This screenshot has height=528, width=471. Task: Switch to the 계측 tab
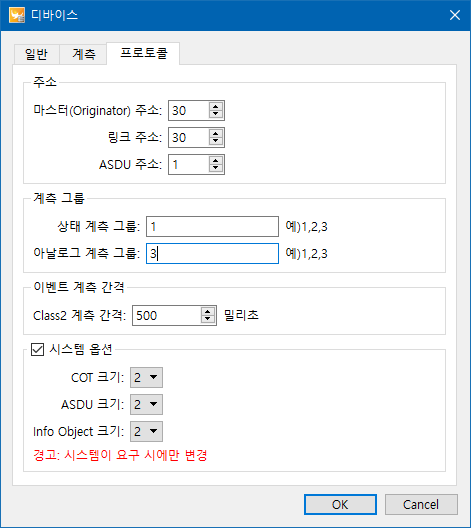(x=83, y=54)
